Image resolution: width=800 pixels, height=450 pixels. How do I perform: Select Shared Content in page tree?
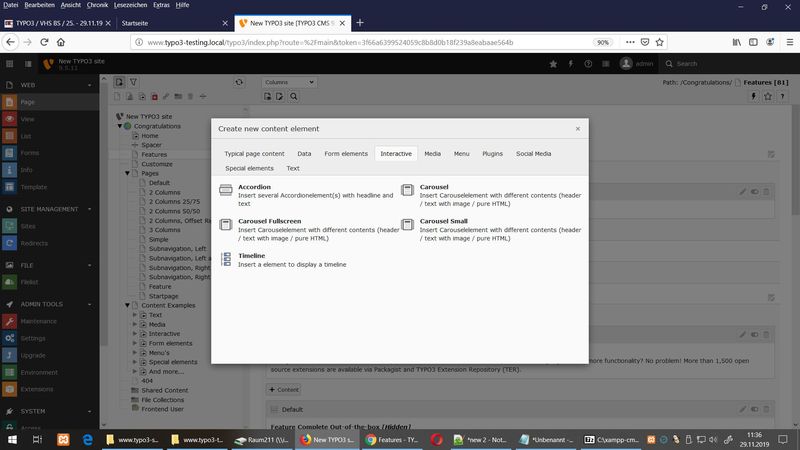164,390
